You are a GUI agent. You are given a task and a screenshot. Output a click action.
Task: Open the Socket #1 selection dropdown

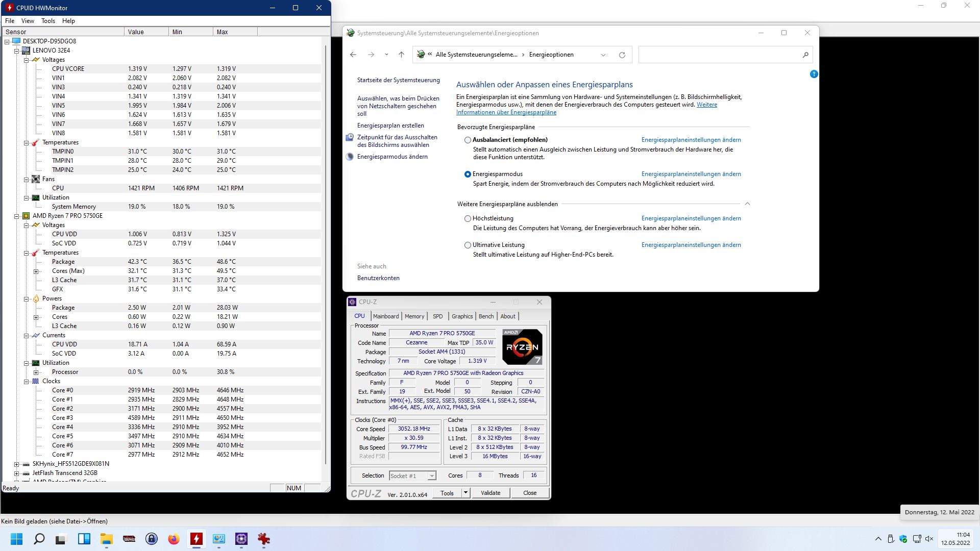point(432,475)
